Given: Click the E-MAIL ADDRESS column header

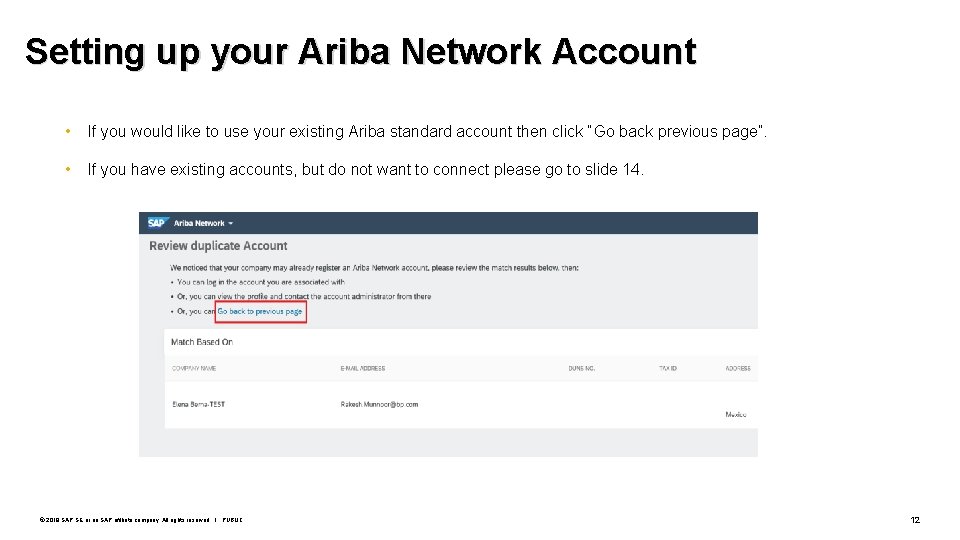Looking at the screenshot, I should click(362, 369).
